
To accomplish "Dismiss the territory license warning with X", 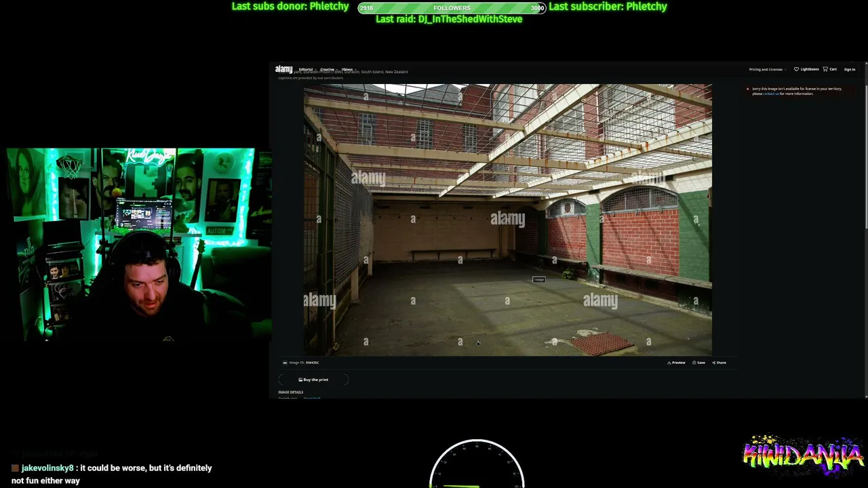I will coord(748,89).
